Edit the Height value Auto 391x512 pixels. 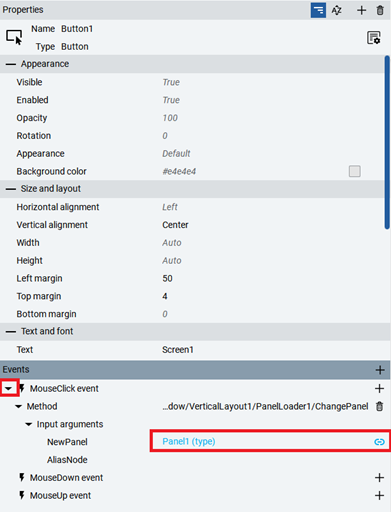pos(172,261)
